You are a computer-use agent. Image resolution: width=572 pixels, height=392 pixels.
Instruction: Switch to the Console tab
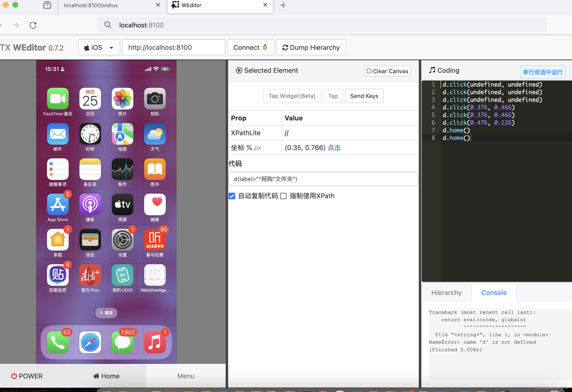tap(493, 293)
